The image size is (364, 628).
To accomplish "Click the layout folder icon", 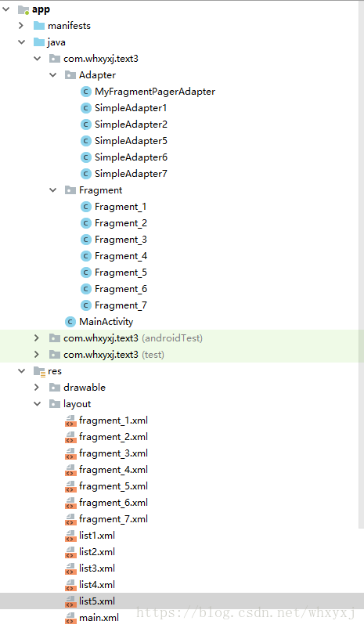I will (55, 404).
